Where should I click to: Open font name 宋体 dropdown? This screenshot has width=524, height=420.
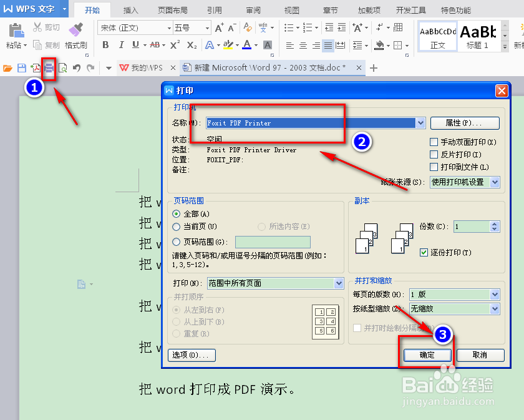click(x=169, y=28)
